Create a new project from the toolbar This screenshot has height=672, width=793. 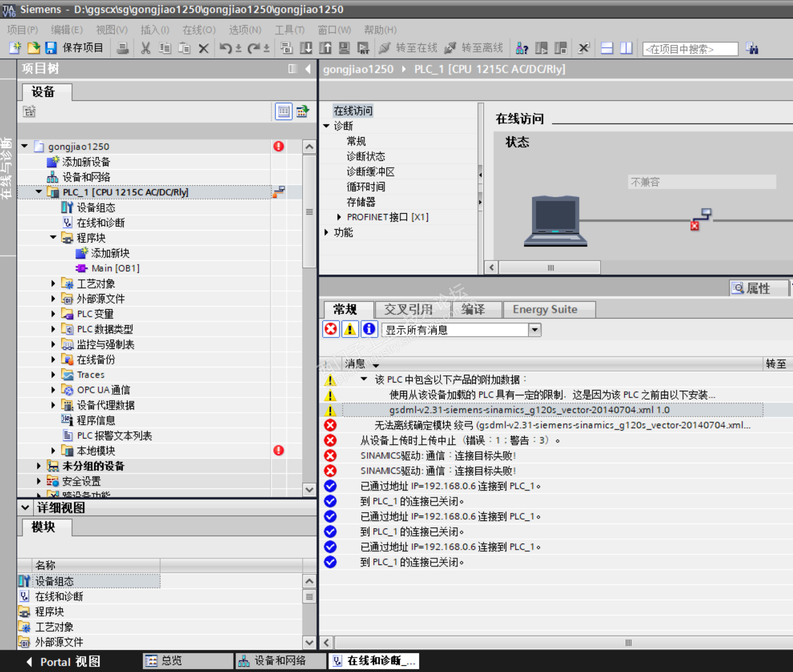click(15, 48)
